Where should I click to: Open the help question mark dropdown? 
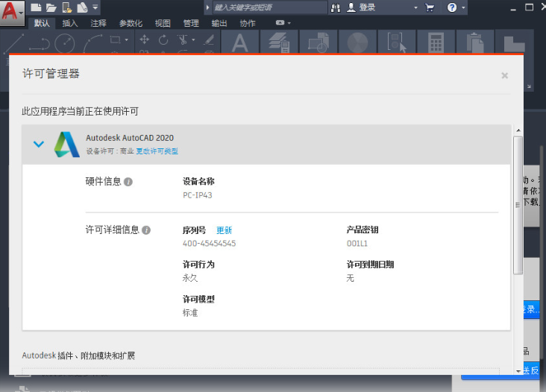(454, 7)
